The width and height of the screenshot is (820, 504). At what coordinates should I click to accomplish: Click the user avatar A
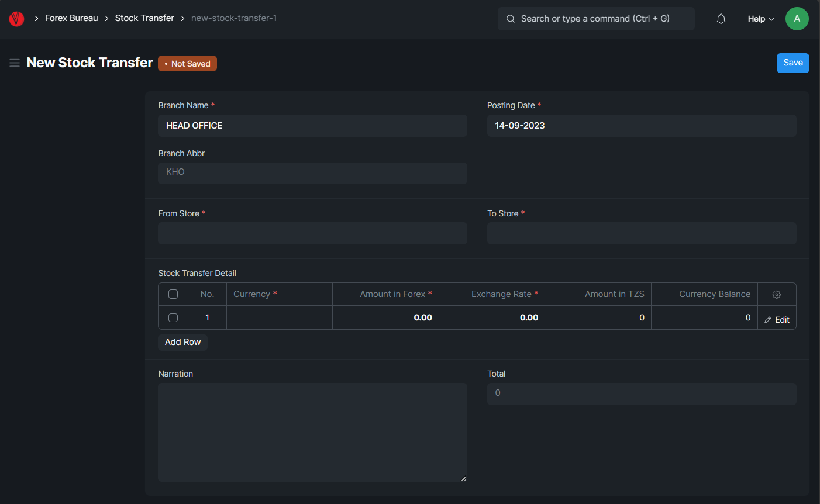(x=797, y=19)
